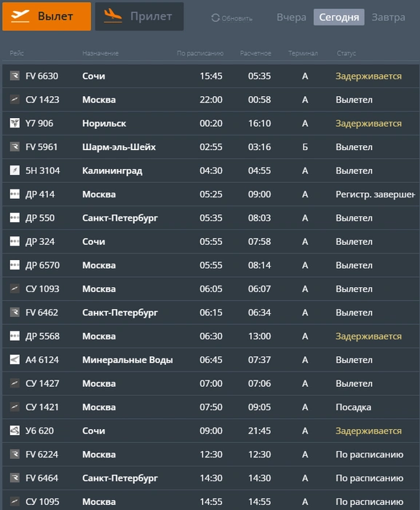The image size is (420, 510).
Task: Click Посадка status of СУ 1421
Action: [x=353, y=407]
